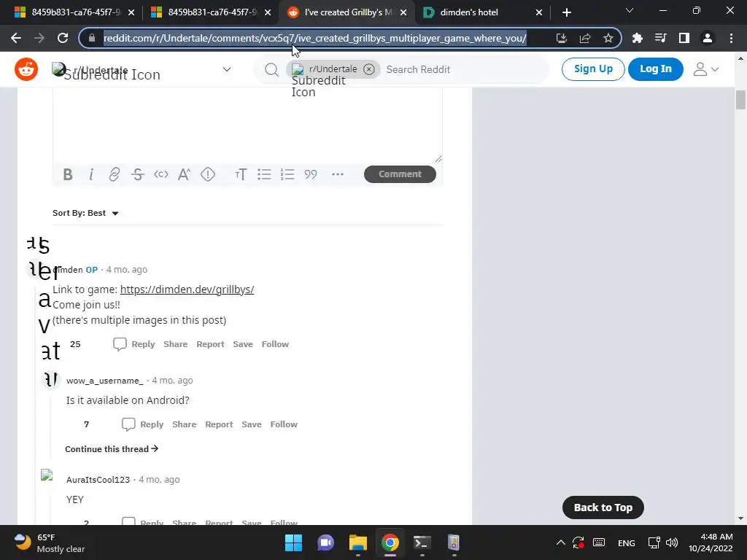Image resolution: width=747 pixels, height=560 pixels.
Task: Open wow_a_username_'s profile
Action: coord(104,381)
